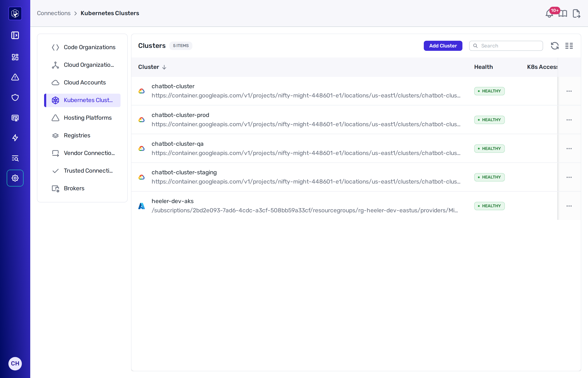Screen dimensions: 588x378
Task: Open the notifications bell
Action: click(x=549, y=13)
